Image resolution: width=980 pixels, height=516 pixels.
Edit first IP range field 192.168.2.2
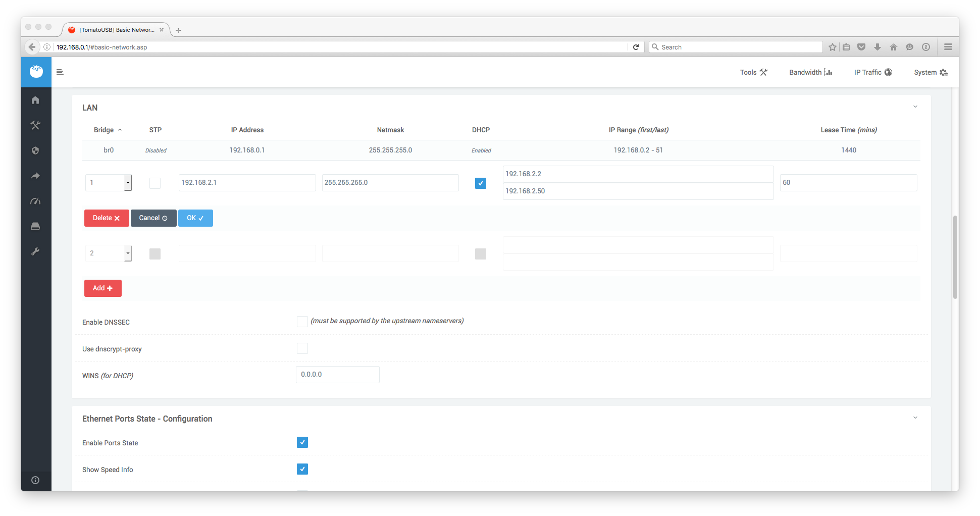[x=638, y=174]
